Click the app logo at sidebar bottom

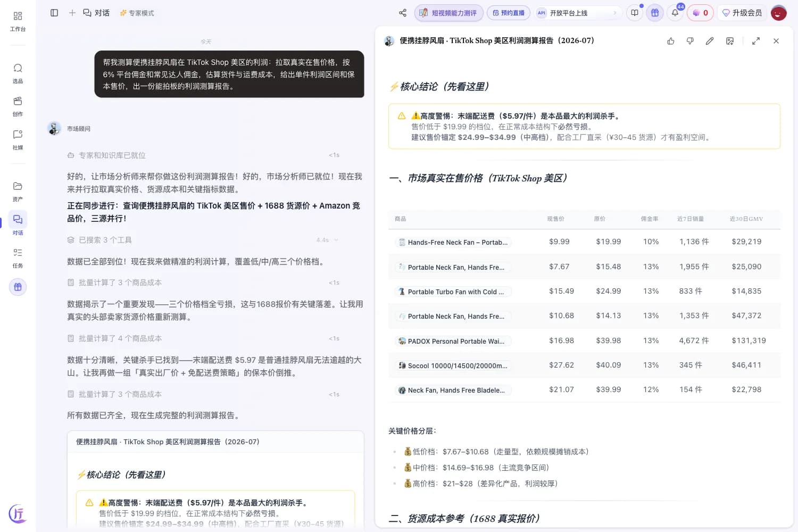pyautogui.click(x=18, y=514)
